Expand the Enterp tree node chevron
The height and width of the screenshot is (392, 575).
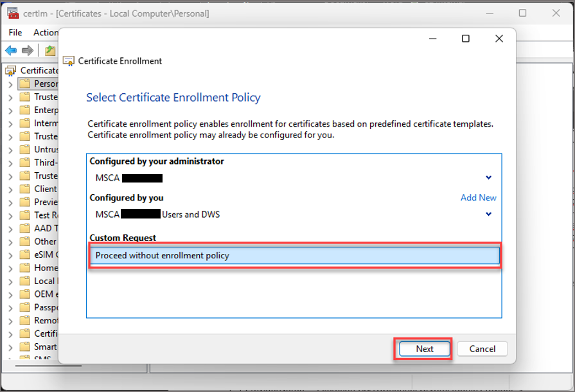pos(10,111)
